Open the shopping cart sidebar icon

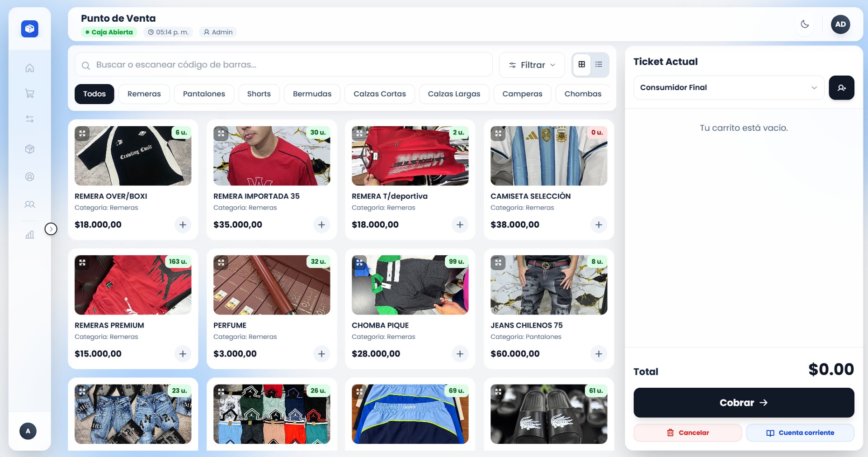tap(29, 94)
